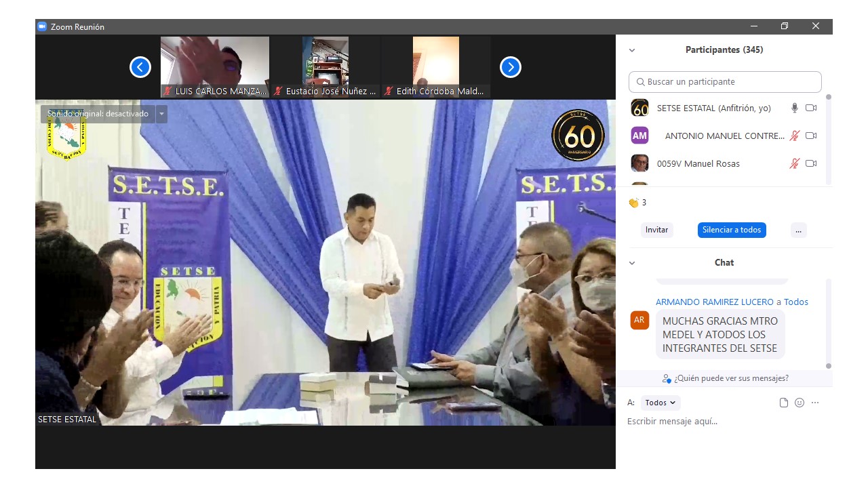Go to next video thumbnails page
The width and height of the screenshot is (868, 488).
511,67
